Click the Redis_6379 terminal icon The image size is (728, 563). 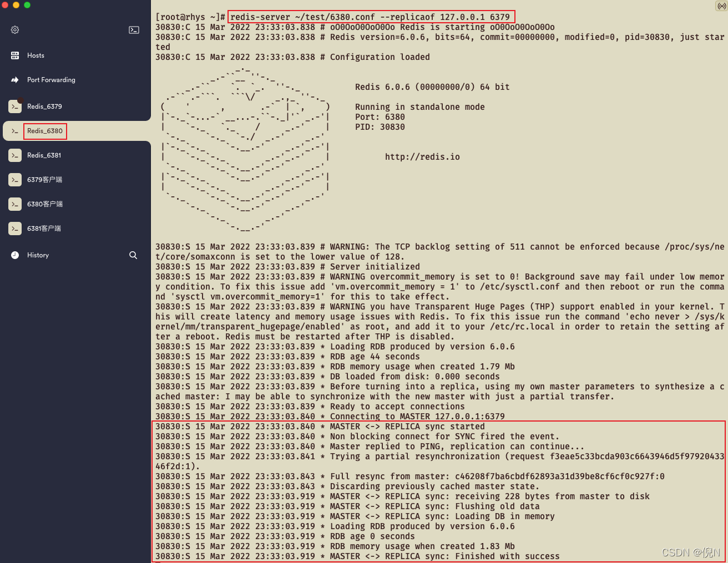coord(15,106)
